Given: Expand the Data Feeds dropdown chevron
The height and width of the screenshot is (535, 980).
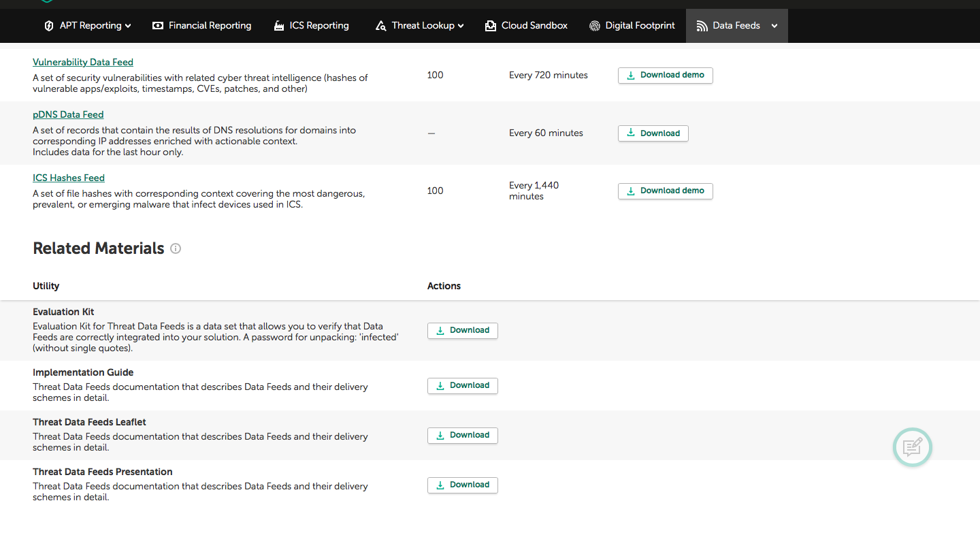Looking at the screenshot, I should click(774, 26).
